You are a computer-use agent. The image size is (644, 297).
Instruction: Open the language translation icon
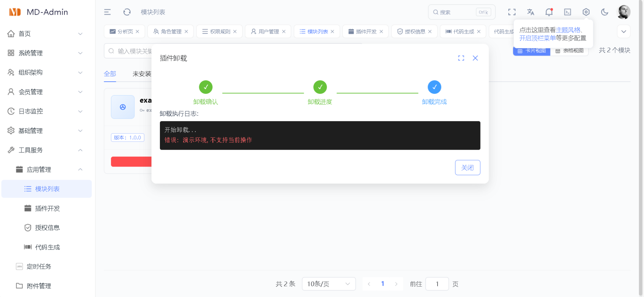(x=531, y=12)
